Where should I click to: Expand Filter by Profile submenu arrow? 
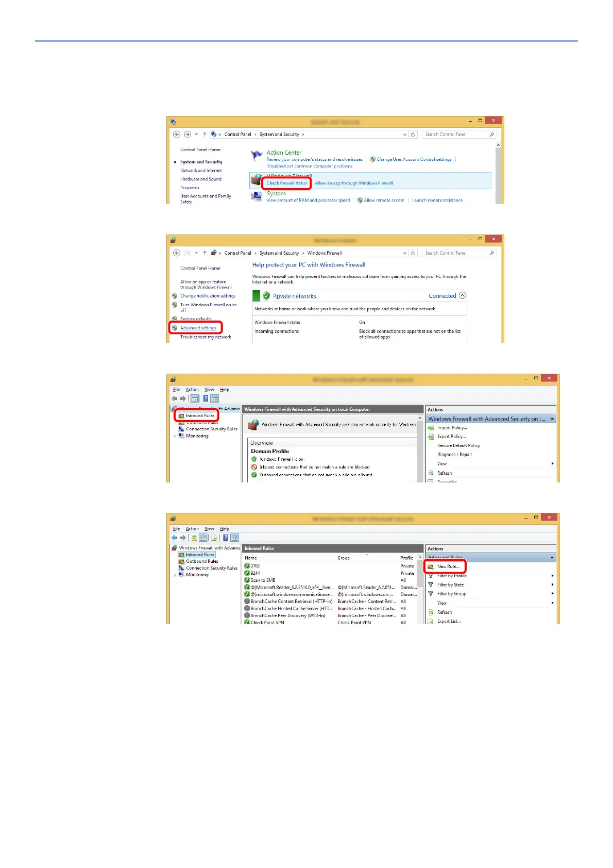pos(552,576)
